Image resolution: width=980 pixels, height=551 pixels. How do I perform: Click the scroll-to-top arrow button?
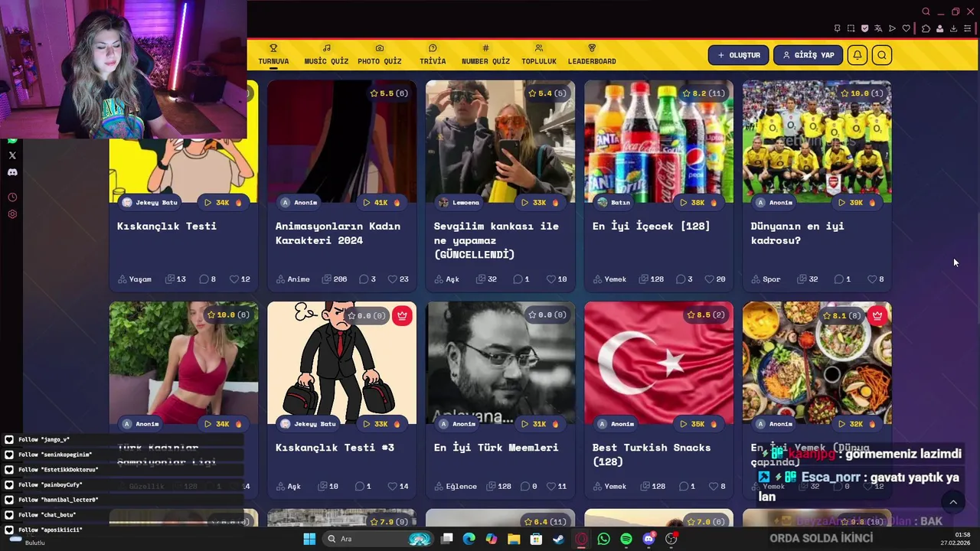tap(953, 502)
